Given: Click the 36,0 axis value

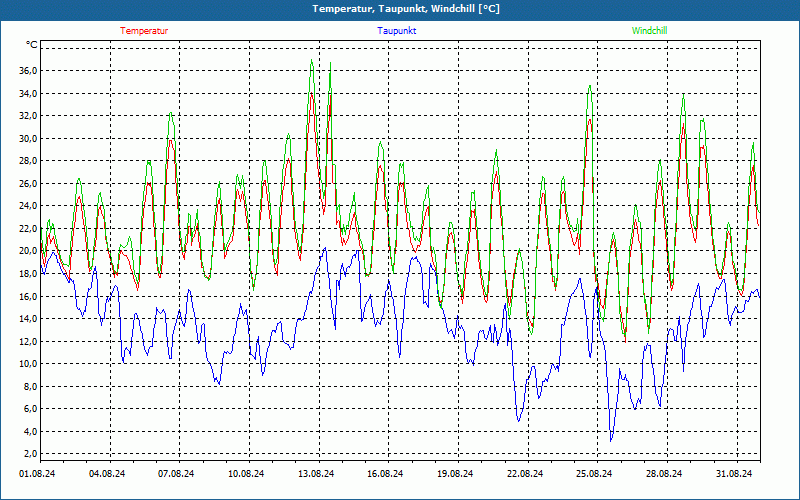Looking at the screenshot, I should [28, 71].
